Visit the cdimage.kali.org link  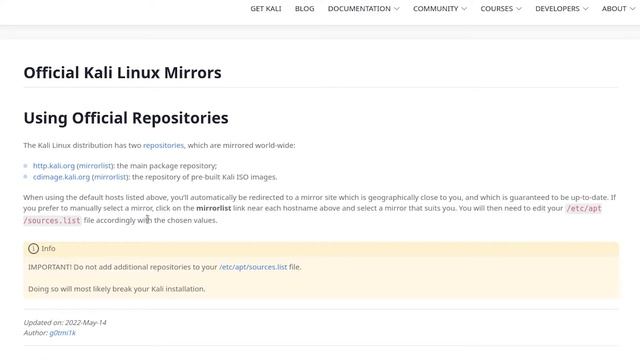tap(61, 177)
